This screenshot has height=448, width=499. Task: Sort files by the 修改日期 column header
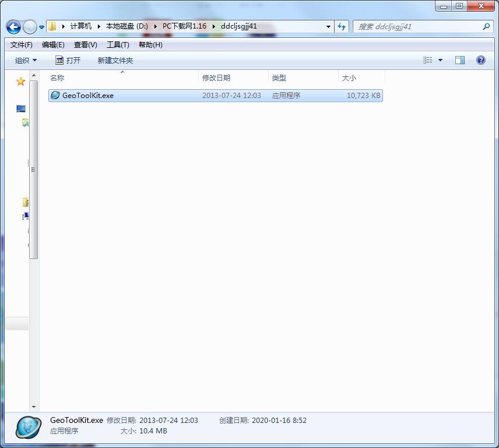coord(216,78)
